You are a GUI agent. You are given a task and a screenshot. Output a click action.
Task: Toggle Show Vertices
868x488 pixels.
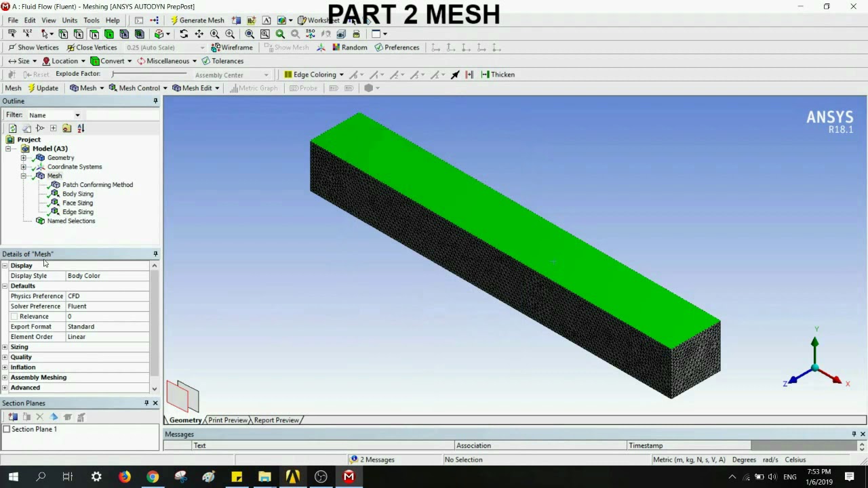tap(33, 47)
